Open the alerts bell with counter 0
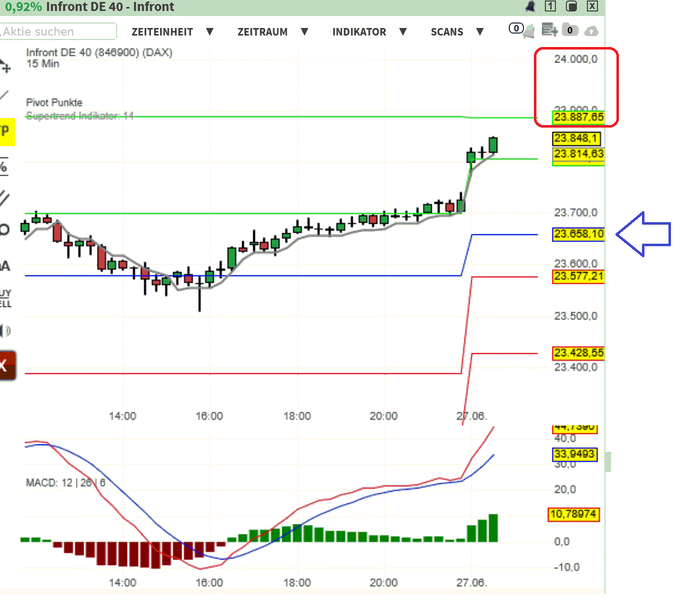700x599 pixels. click(521, 30)
